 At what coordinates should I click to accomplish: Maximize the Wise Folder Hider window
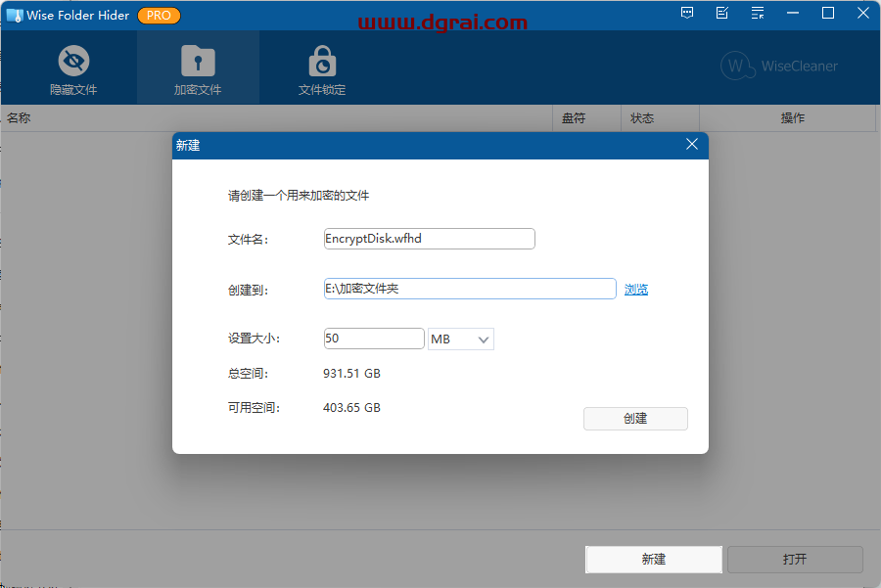coord(827,13)
